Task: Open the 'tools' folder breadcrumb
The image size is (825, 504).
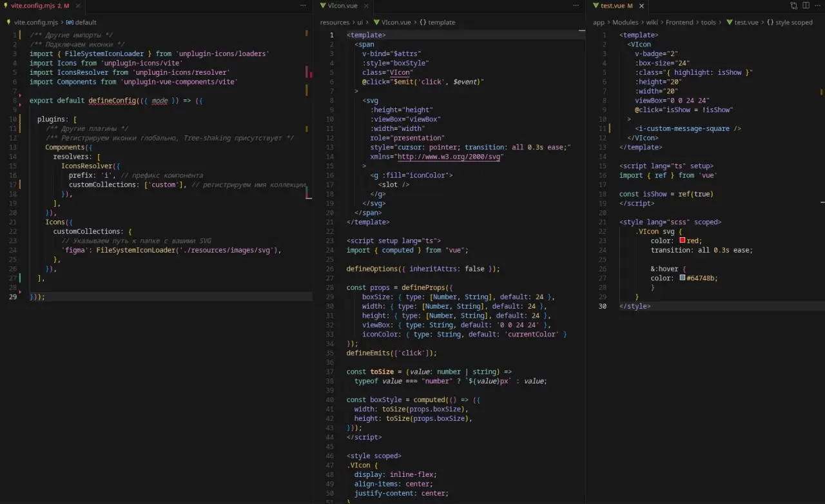Action: click(708, 22)
